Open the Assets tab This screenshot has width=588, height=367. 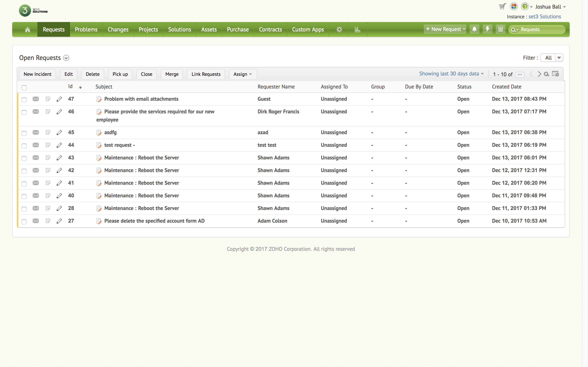point(209,30)
